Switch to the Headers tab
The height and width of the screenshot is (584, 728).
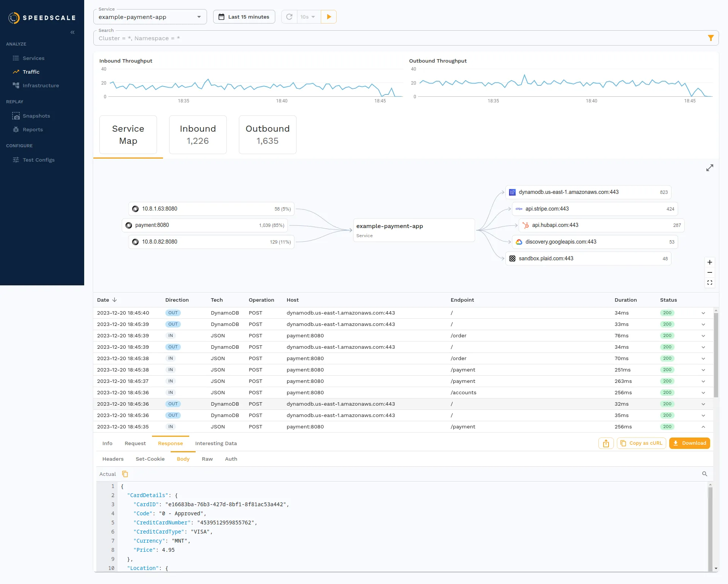(113, 459)
